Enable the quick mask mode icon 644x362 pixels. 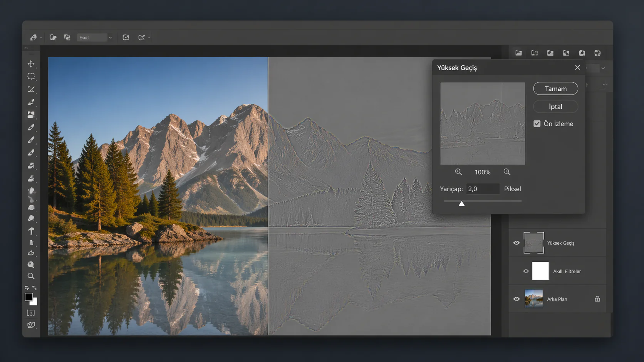(31, 312)
